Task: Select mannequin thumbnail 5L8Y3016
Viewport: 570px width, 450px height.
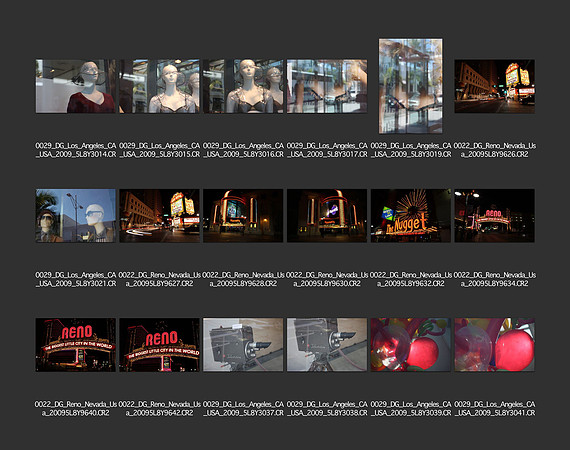Action: point(243,86)
